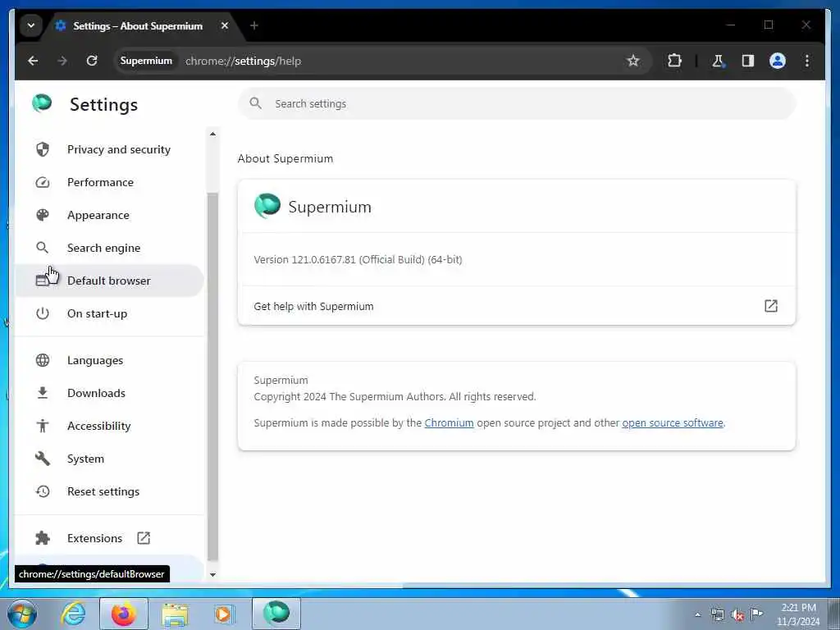Click the taskbar clock 2:21 PM

click(x=798, y=608)
